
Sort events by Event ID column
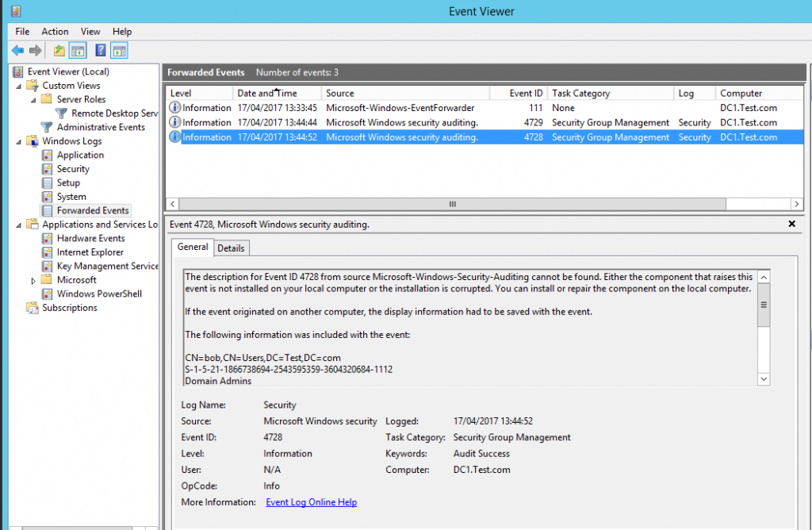[x=519, y=94]
